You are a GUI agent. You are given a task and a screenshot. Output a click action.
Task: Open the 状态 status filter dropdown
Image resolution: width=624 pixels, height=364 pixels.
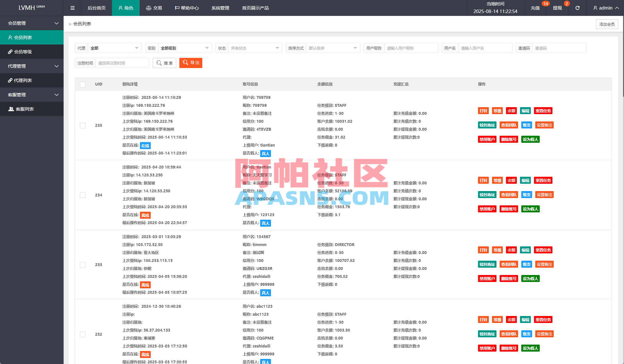tap(254, 48)
